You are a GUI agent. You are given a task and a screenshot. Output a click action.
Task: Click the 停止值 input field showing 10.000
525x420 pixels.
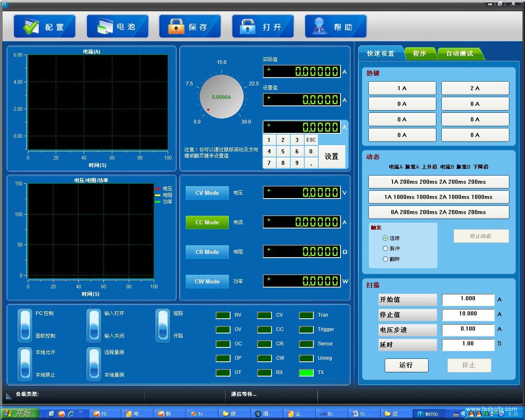[468, 314]
